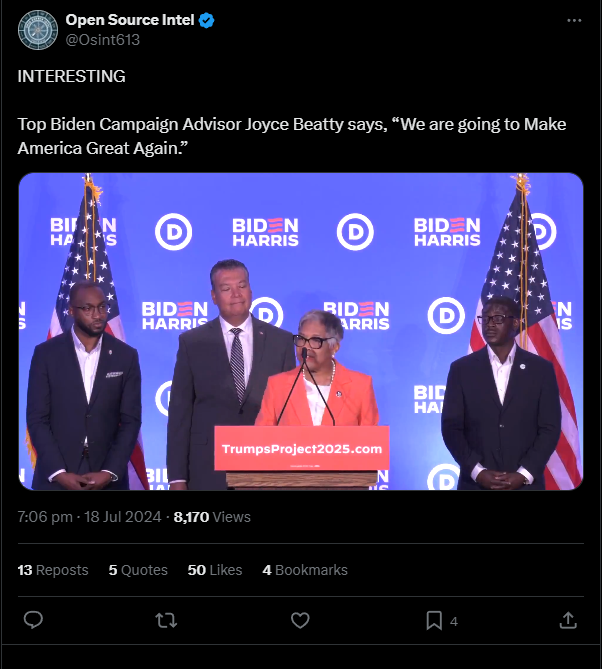602x669 pixels.
Task: Click the bookmark count number 4
Action: tap(454, 621)
